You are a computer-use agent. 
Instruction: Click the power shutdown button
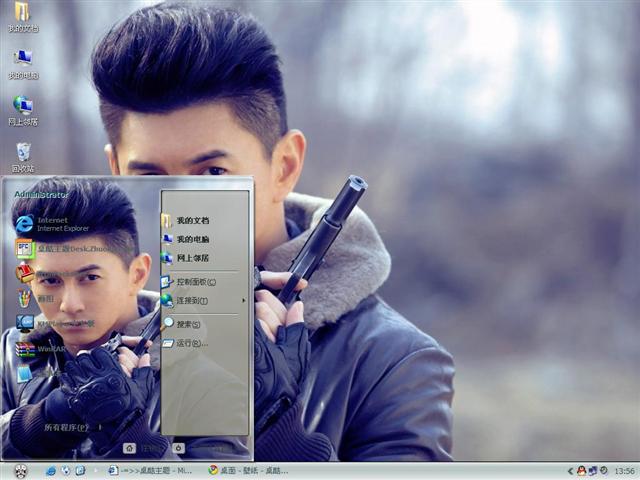[178, 449]
